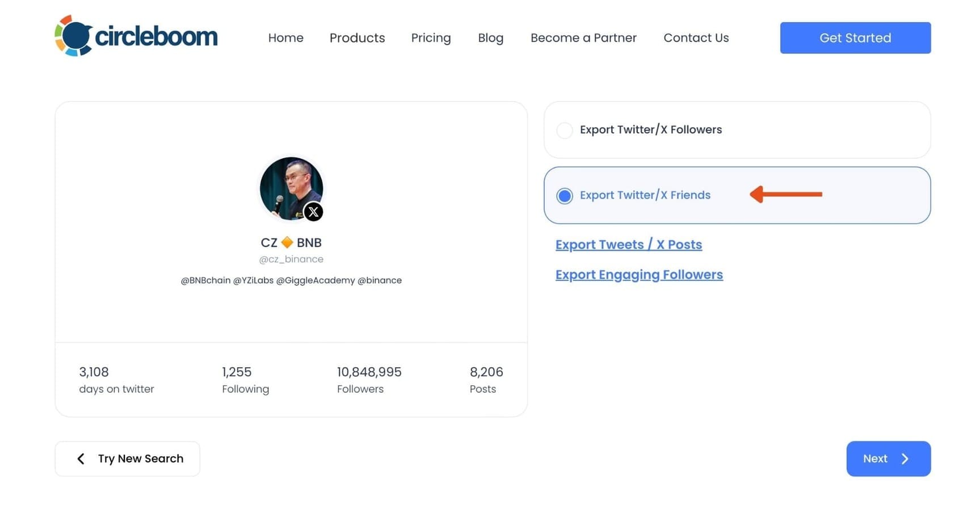Click the @cz_binance handle
Image resolution: width=980 pixels, height=518 pixels.
click(291, 259)
